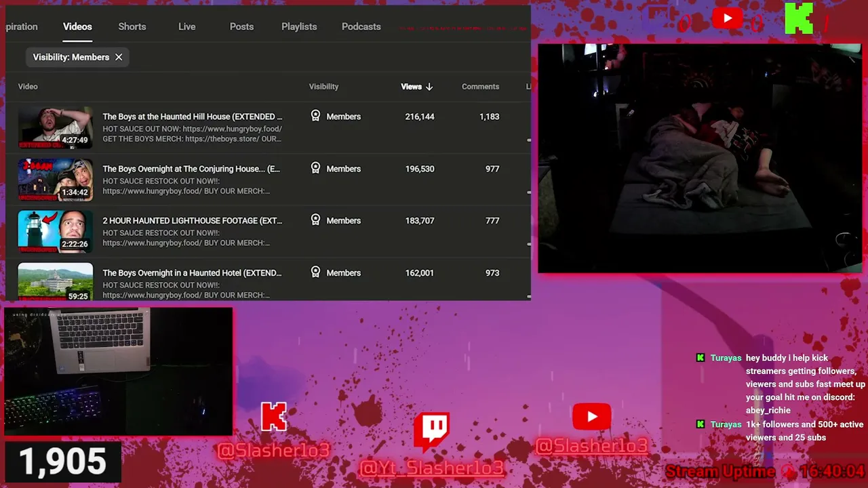This screenshot has height=488, width=868.
Task: Click the Turayas username on the '1k+ followers' message
Action: pyautogui.click(x=726, y=424)
